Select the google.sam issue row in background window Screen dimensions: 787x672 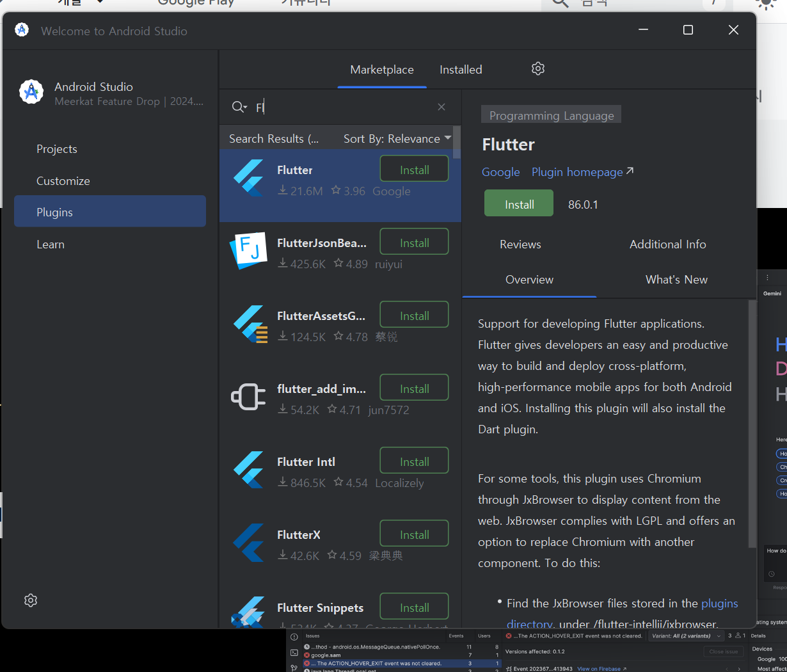402,655
